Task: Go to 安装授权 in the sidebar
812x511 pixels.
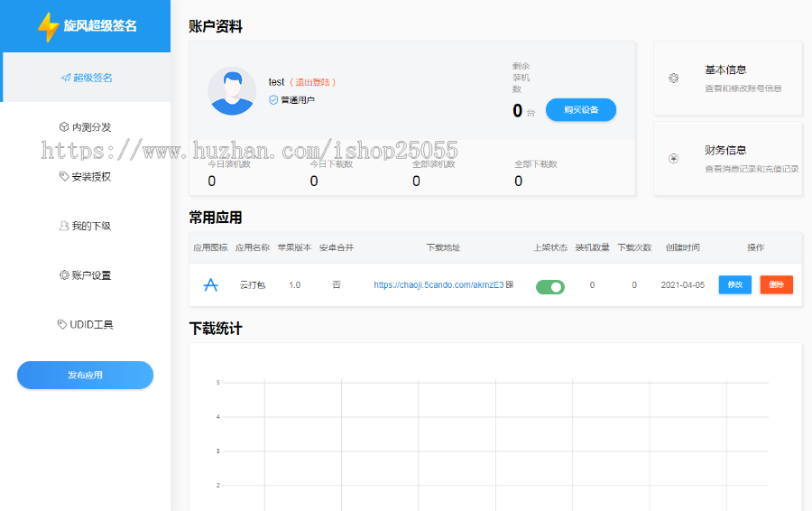Action: (86, 177)
